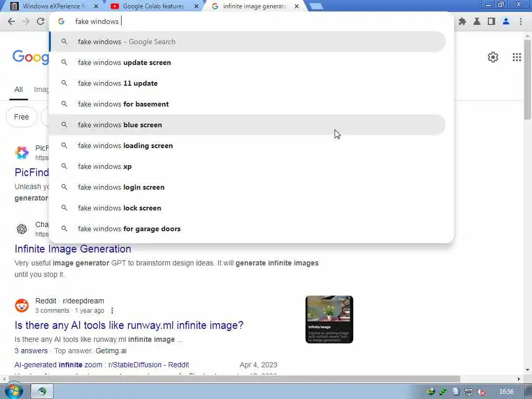Close the infinite image generator tab
Viewport: 532px width, 399px height.
coord(297,6)
